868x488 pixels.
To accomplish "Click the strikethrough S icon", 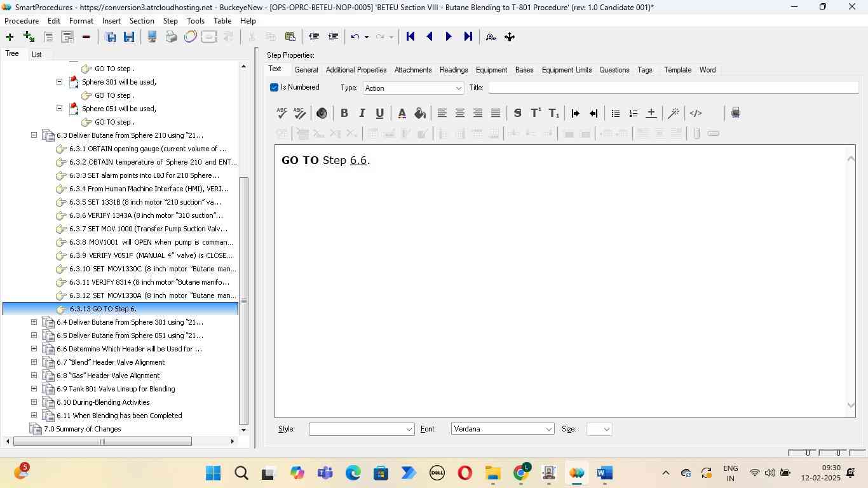I will click(517, 113).
